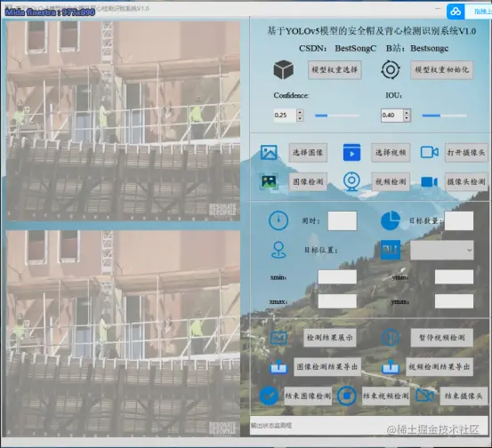Click the monitor chart icon beside 检测结果展示
This screenshot has width=492, height=448.
278,338
